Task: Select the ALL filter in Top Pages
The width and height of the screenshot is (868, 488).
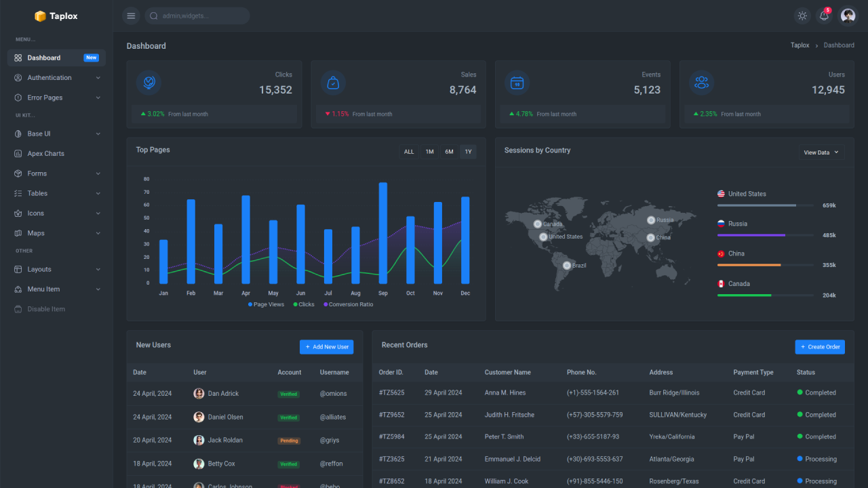Action: [x=409, y=151]
